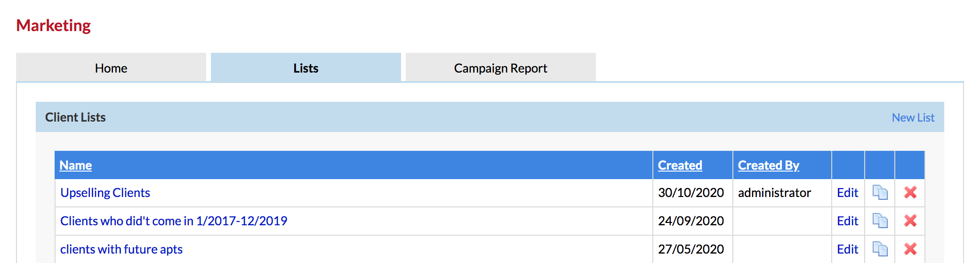Create a New List
Image resolution: width=980 pixels, height=263 pixels.
[913, 117]
